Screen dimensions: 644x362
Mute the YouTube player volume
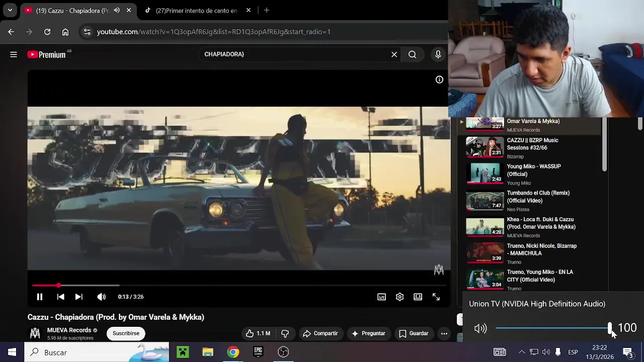(x=101, y=297)
